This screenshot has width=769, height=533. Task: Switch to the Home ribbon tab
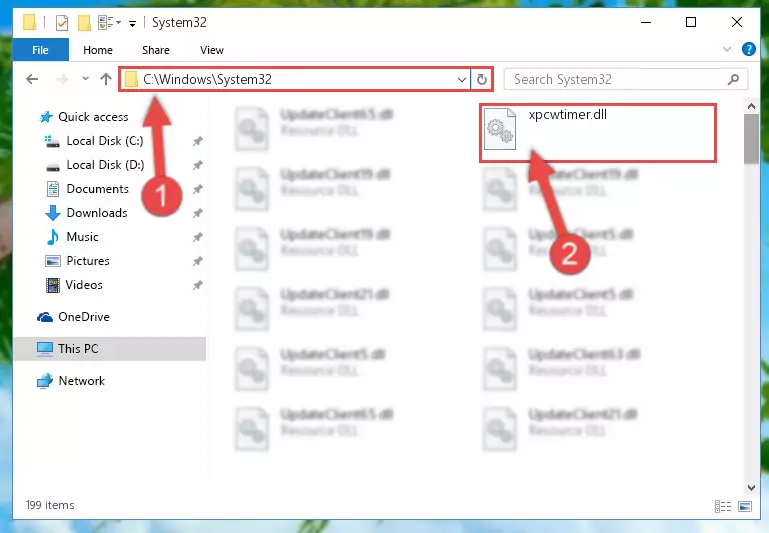point(98,50)
